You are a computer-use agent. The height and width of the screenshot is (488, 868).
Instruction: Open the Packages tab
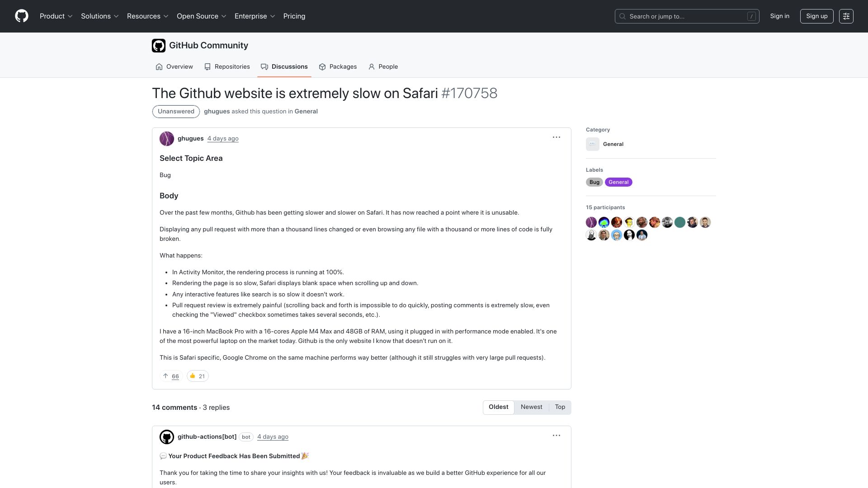(x=338, y=67)
